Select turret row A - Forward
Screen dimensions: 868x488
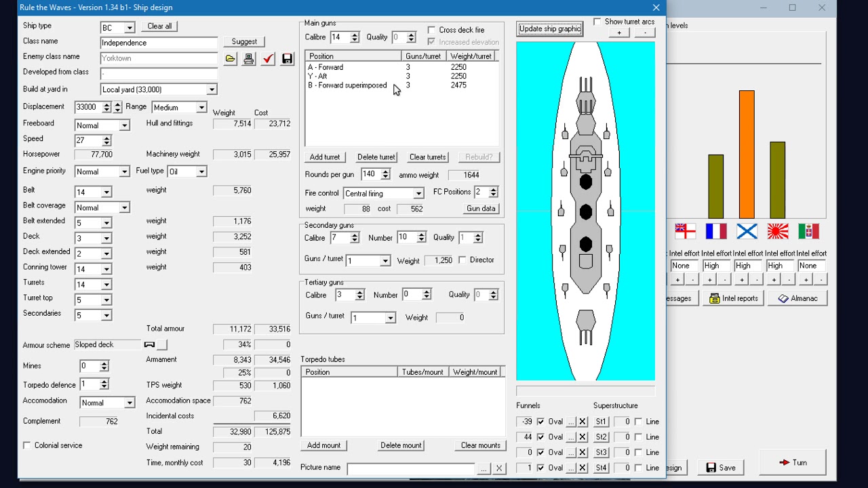(x=402, y=67)
